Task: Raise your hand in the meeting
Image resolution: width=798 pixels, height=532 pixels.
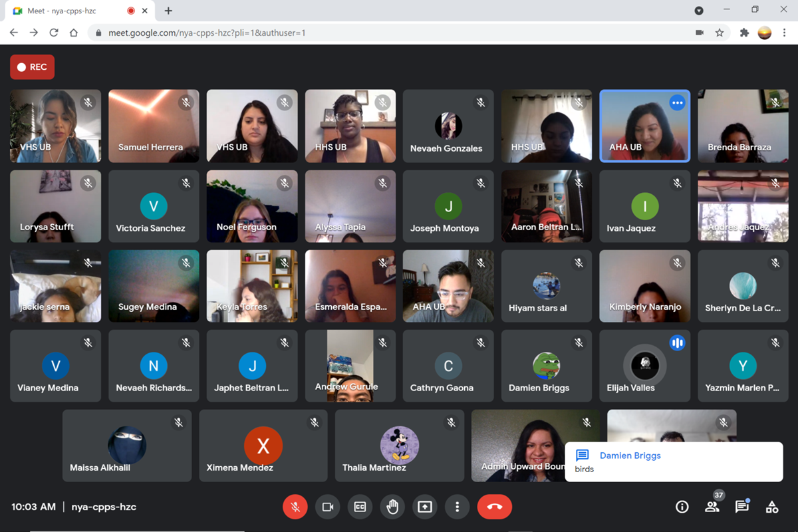Action: pyautogui.click(x=392, y=507)
